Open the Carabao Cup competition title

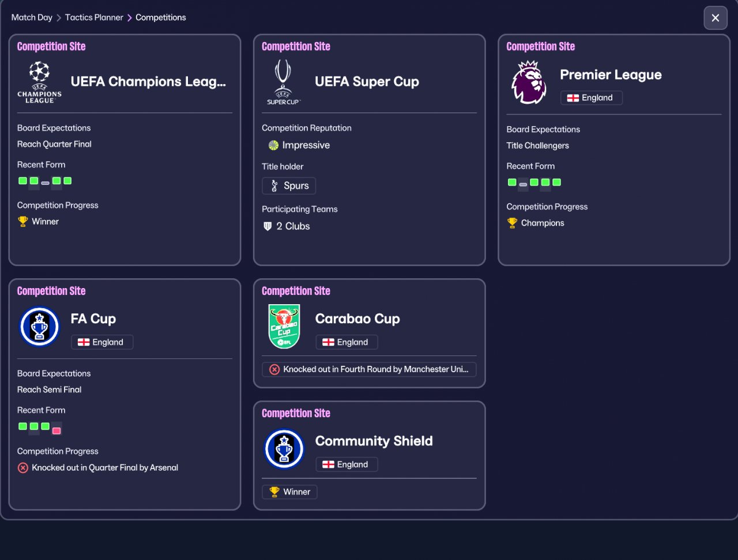357,319
